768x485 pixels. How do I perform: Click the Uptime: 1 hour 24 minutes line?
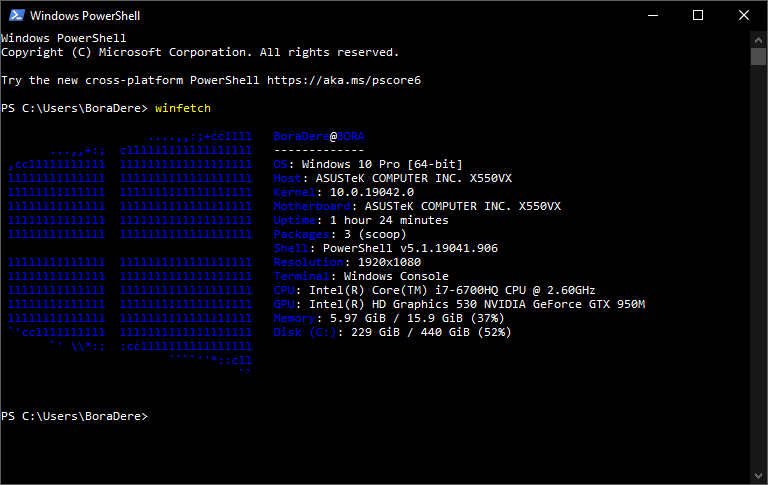pos(361,220)
